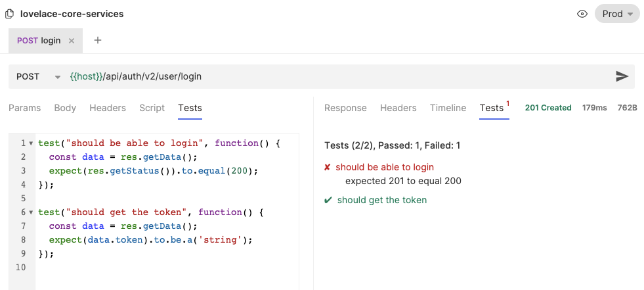Image resolution: width=644 pixels, height=290 pixels.
Task: Collapse the code fold at line 1
Action: pyautogui.click(x=31, y=143)
